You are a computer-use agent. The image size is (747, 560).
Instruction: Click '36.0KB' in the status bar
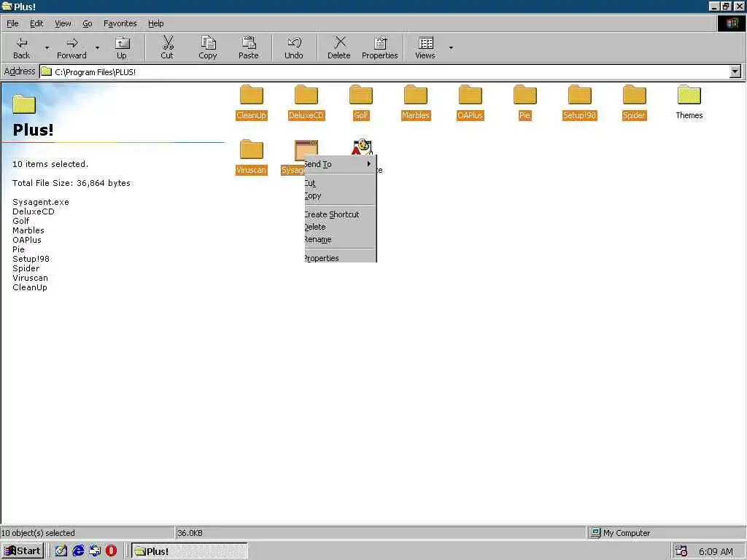(190, 533)
